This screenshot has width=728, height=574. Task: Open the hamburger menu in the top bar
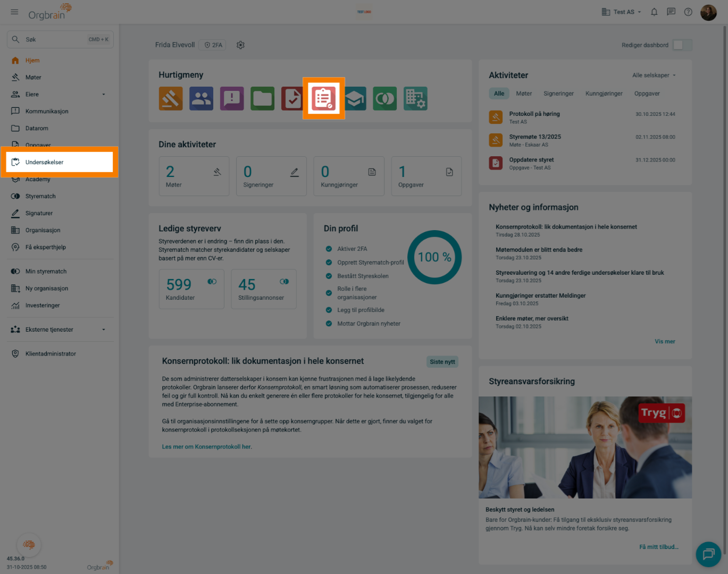[x=14, y=12]
